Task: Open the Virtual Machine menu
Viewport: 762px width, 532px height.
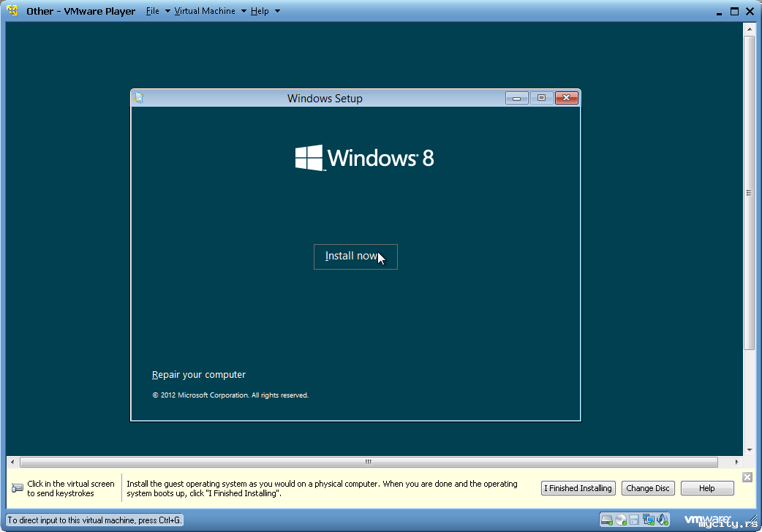Action: click(x=205, y=11)
